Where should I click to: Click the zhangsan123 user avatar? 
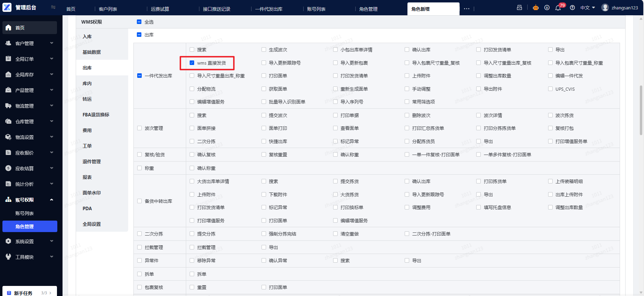[605, 7]
